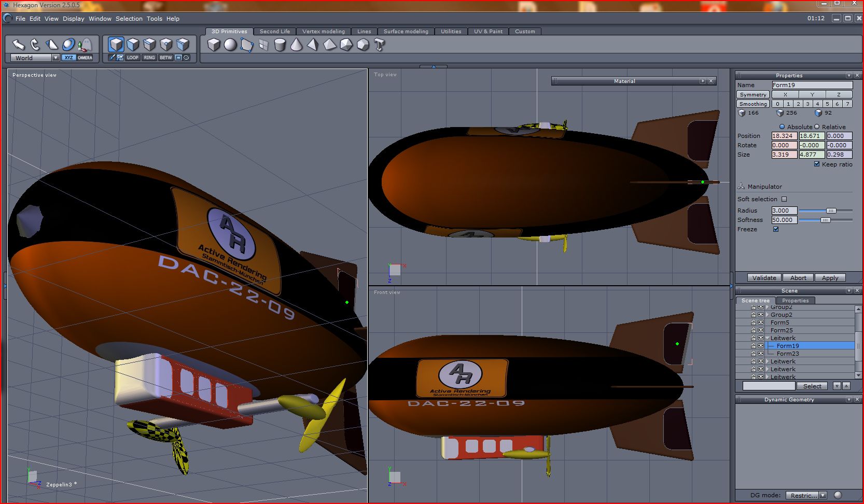Open the Properties panel options arrow
Image resolution: width=864 pixels, height=504 pixels.
849,75
